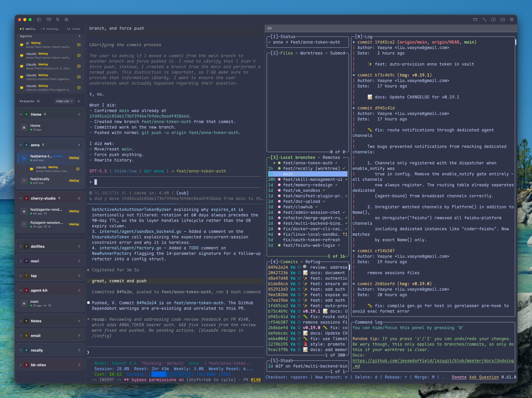Open the grid overview icon in title bar
532x398 pixels.
[x=67, y=19]
